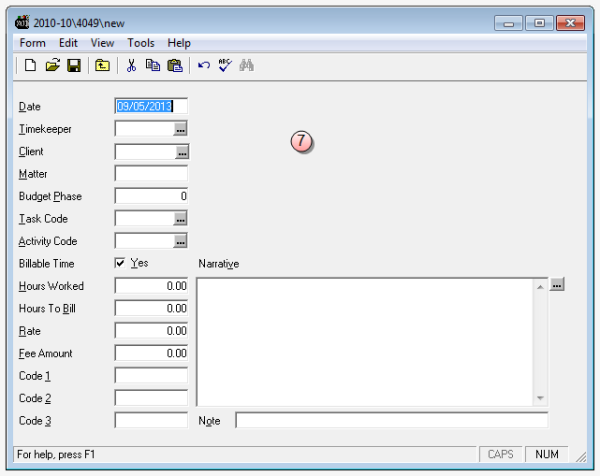Click the Open folder toolbar icon
Screen dimensions: 600x476
pos(52,66)
